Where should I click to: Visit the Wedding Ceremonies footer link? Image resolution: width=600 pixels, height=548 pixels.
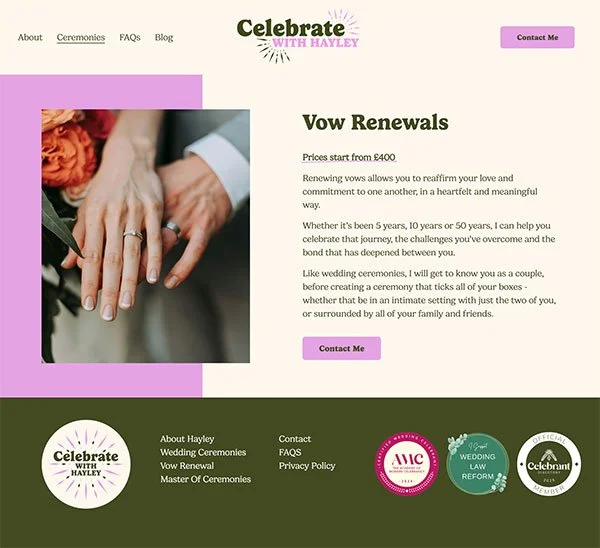pos(203,452)
